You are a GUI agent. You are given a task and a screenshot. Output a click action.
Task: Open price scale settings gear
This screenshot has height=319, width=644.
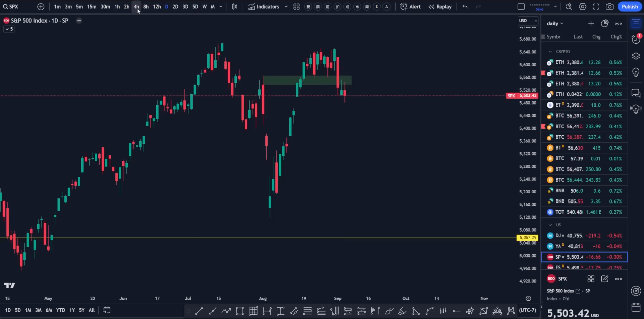point(528,298)
